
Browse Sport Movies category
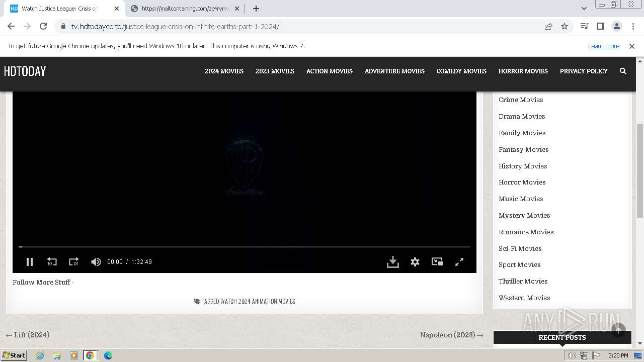click(520, 264)
